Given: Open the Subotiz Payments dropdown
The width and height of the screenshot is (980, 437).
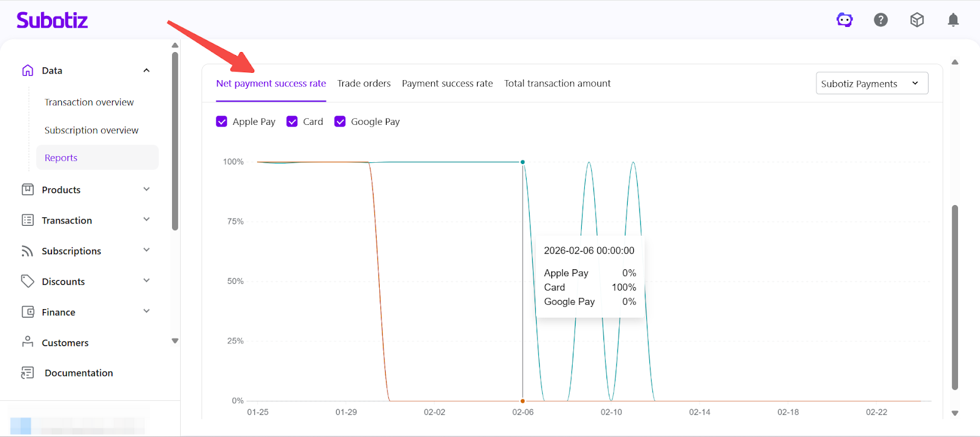Looking at the screenshot, I should (x=871, y=84).
